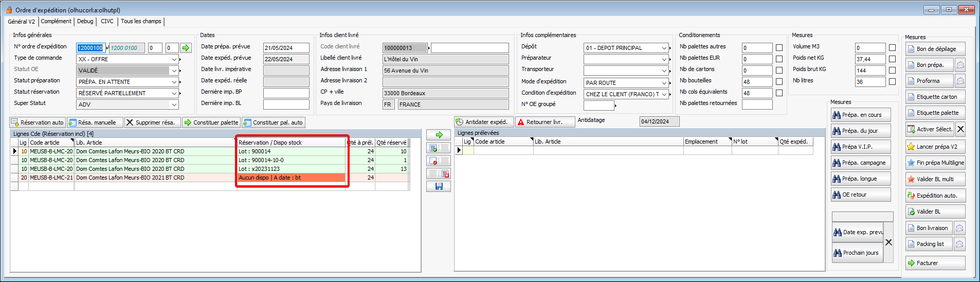Screen dimensions: 980x282
Task: Select the orange 'Aucun dispo' stock cell
Action: click(x=291, y=178)
